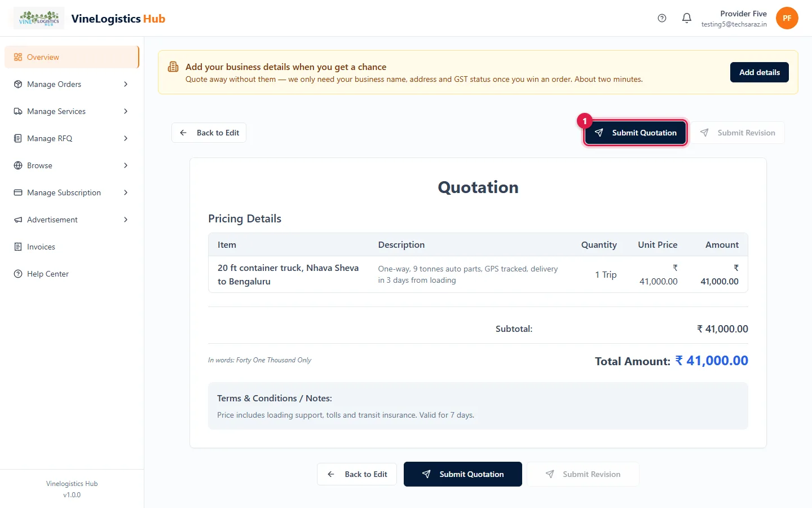This screenshot has width=812, height=508.
Task: Open the PF user avatar menu
Action: [x=787, y=18]
